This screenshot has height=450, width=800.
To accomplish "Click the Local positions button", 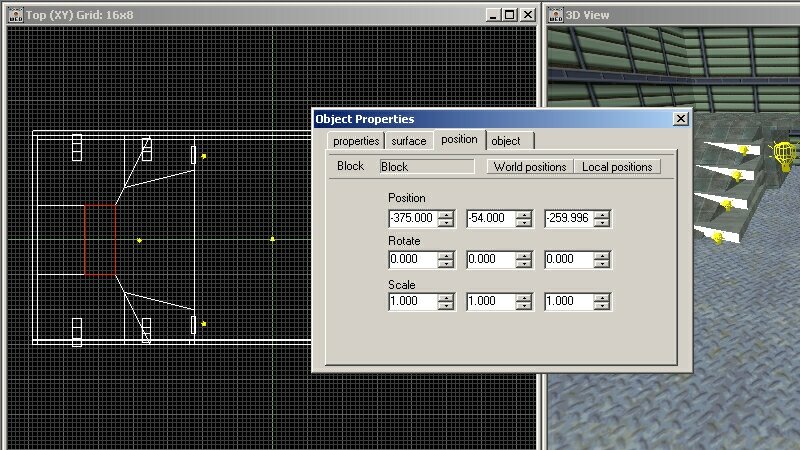I will tap(617, 167).
